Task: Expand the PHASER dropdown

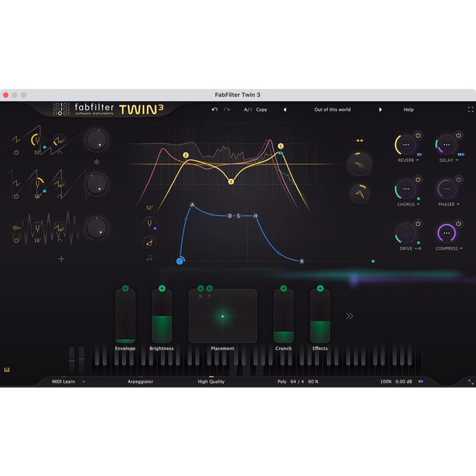Action: [x=458, y=204]
